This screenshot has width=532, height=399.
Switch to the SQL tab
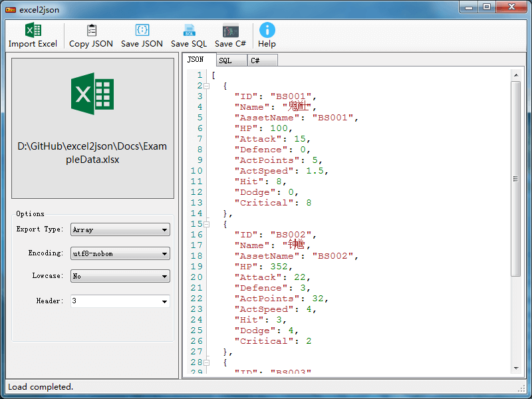pyautogui.click(x=226, y=61)
